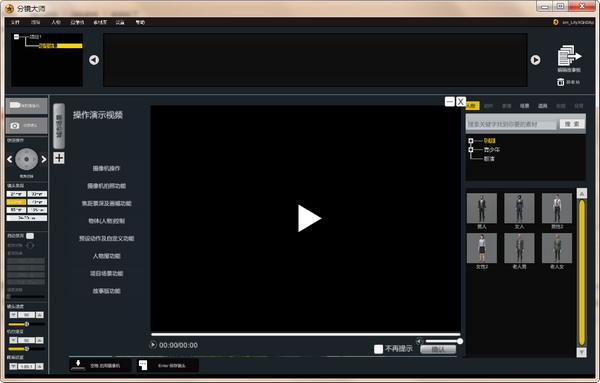Collapse the project tree root node
This screenshot has height=383, width=600.
coord(16,37)
